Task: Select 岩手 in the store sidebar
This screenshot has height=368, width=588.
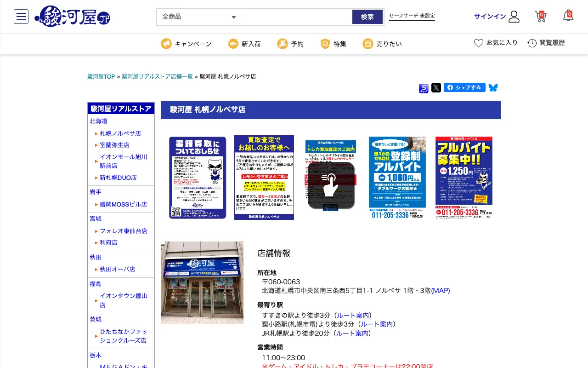Action: pos(96,192)
